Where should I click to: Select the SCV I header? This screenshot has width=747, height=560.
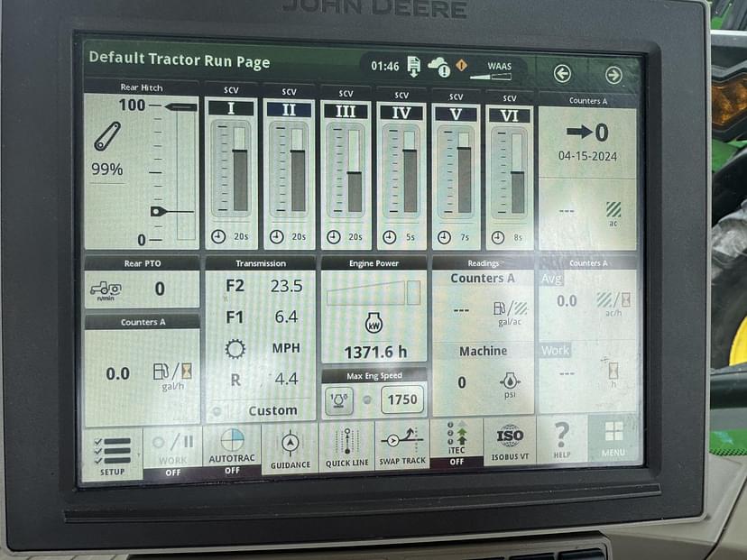tap(231, 108)
